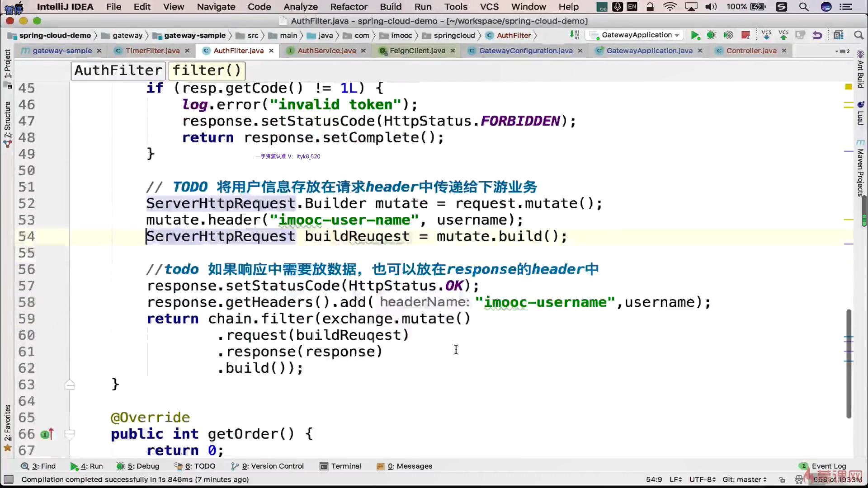
Task: Toggle read-only lock icon in status bar
Action: click(x=783, y=479)
